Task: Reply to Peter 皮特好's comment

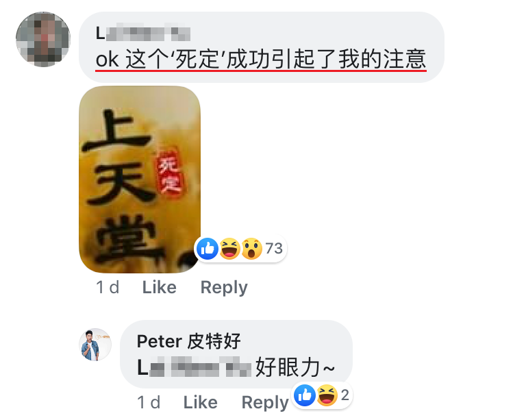Action: point(265,402)
